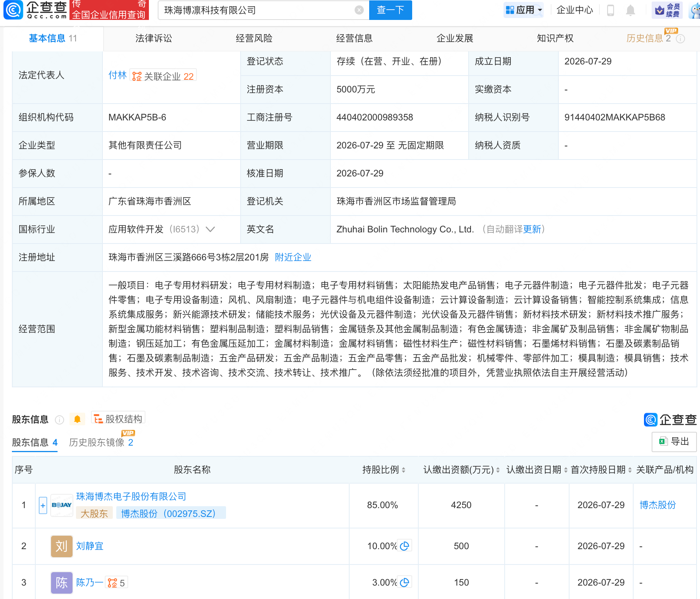
Task: Open the Qcc.com home logo
Action: pyautogui.click(x=35, y=10)
